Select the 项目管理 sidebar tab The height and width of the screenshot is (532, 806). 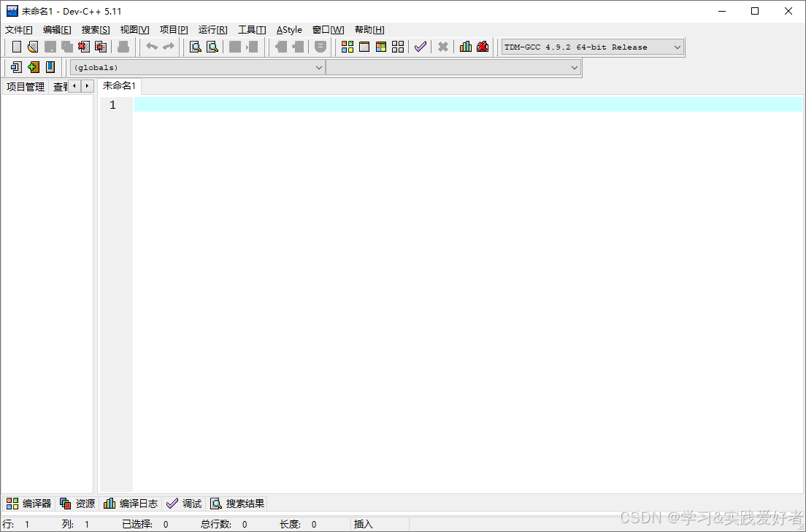[x=25, y=86]
